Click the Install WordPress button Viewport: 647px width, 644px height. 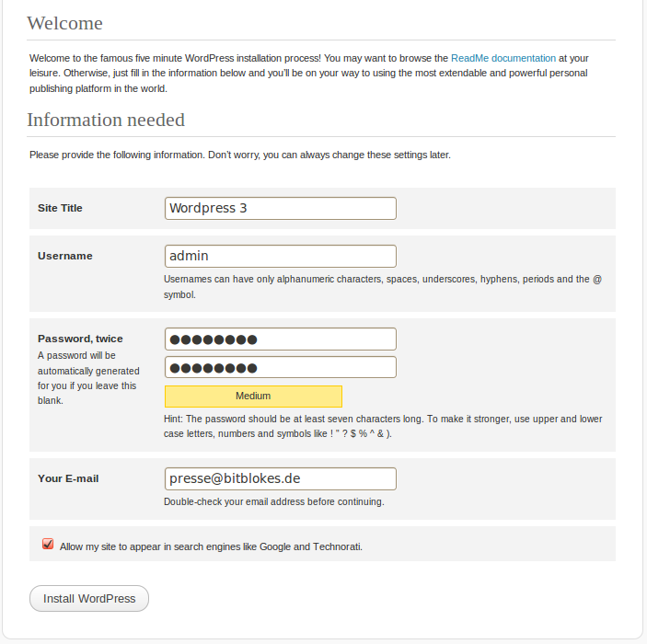[x=89, y=598]
